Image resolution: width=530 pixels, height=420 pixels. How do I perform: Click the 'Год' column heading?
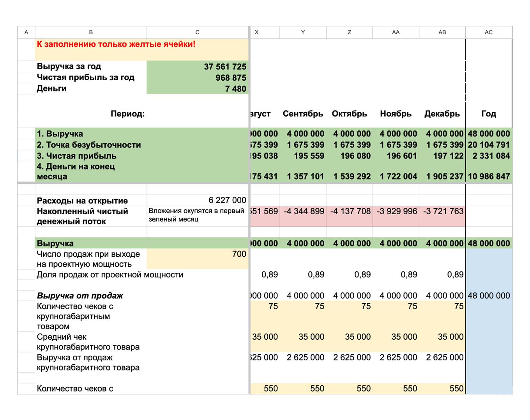coord(489,114)
